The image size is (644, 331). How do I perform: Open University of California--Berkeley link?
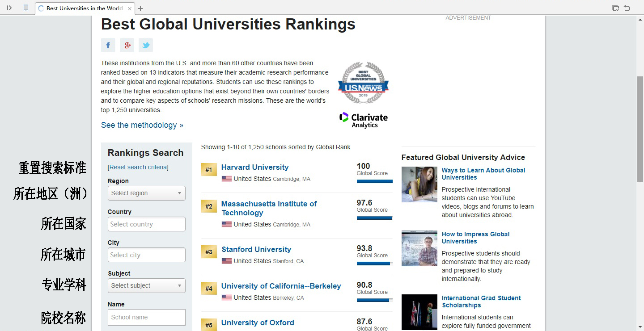pos(281,286)
